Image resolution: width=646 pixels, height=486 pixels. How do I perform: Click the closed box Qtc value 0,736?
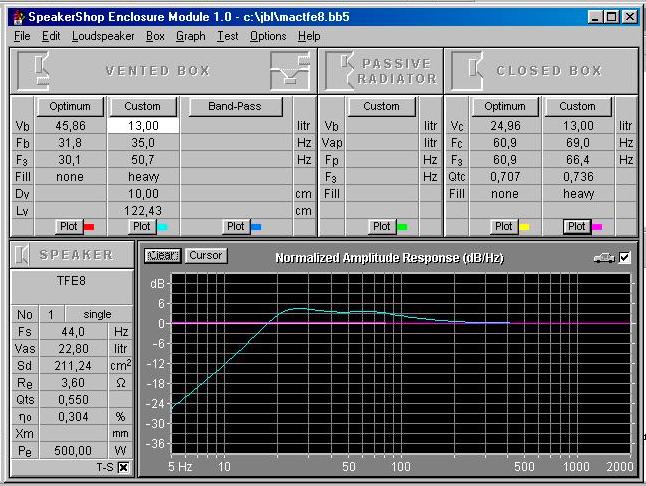click(x=578, y=177)
